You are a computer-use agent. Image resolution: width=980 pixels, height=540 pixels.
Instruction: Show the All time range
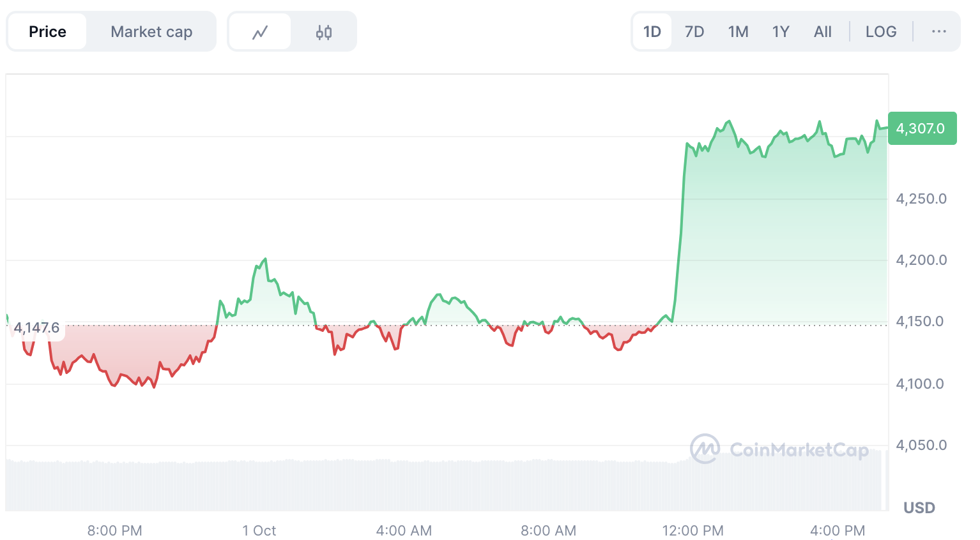point(823,32)
